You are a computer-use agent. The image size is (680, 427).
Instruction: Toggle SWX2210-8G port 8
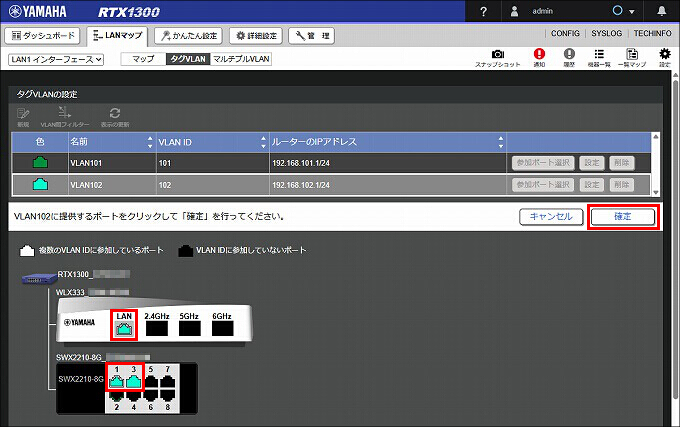tap(167, 394)
